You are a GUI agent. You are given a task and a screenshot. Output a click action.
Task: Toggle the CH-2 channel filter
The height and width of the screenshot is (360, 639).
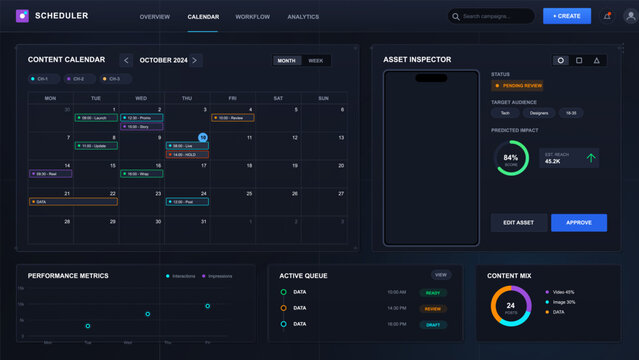tap(80, 79)
